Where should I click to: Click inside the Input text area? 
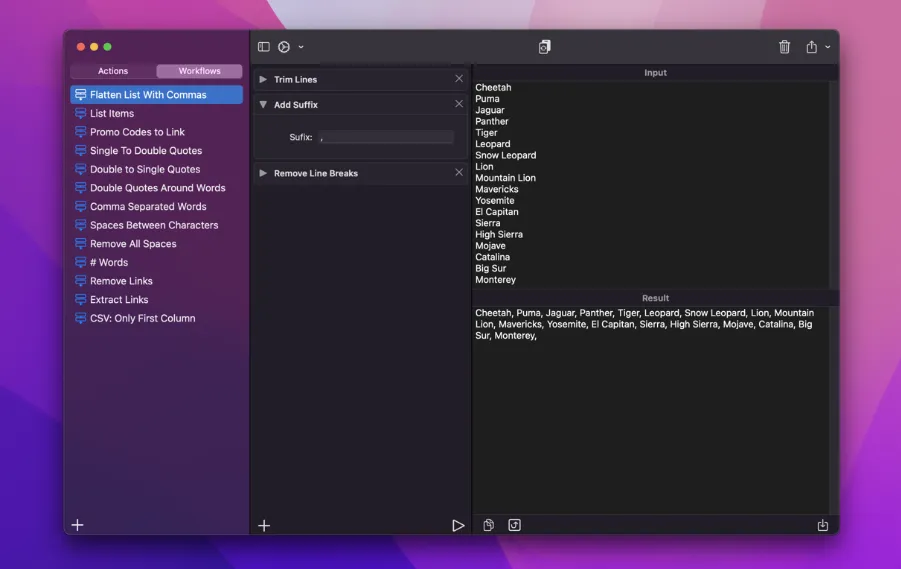[x=651, y=184]
